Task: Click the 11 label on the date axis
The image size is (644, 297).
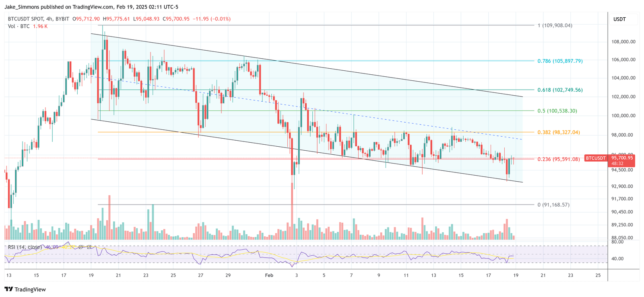Action: coord(406,275)
